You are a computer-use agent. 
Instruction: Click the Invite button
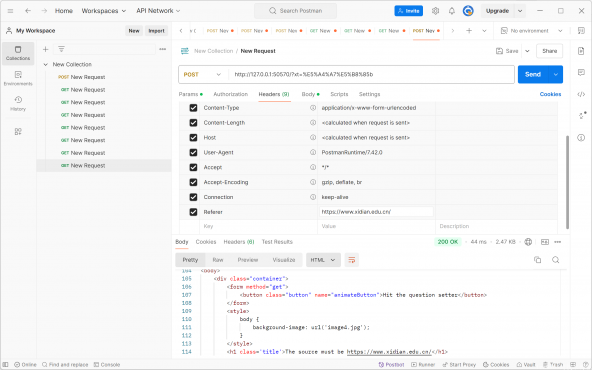point(409,11)
